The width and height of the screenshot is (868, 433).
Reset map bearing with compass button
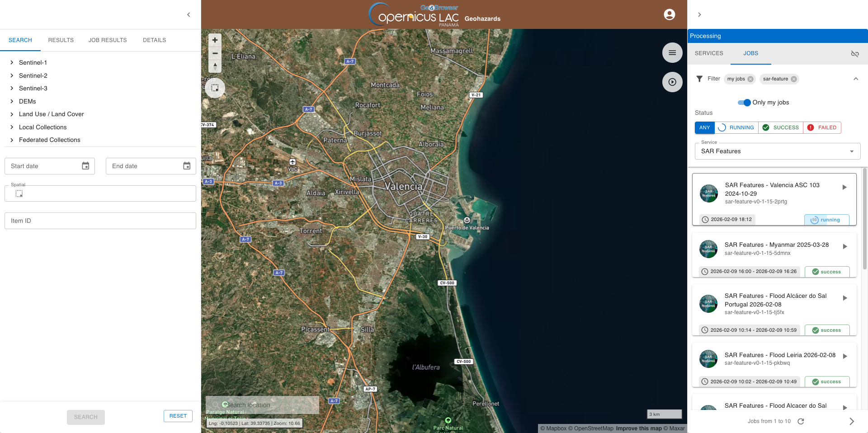[215, 66]
